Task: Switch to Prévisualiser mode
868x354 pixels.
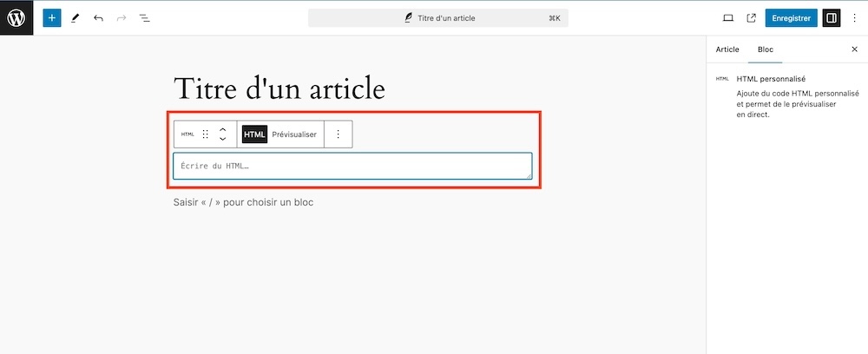Action: tap(294, 134)
